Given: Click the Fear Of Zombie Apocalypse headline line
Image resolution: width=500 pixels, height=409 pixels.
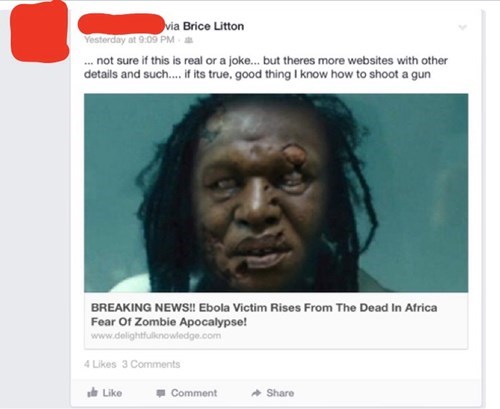Looking at the screenshot, I should click(x=169, y=322).
